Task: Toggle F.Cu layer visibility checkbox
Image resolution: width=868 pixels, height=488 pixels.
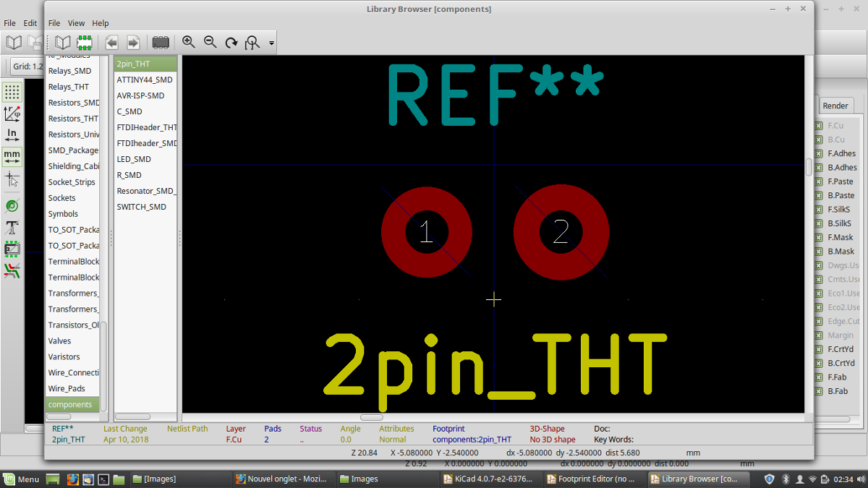Action: pyautogui.click(x=819, y=126)
